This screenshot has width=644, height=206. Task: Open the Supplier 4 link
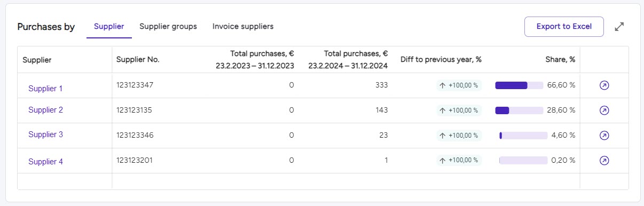coord(45,162)
